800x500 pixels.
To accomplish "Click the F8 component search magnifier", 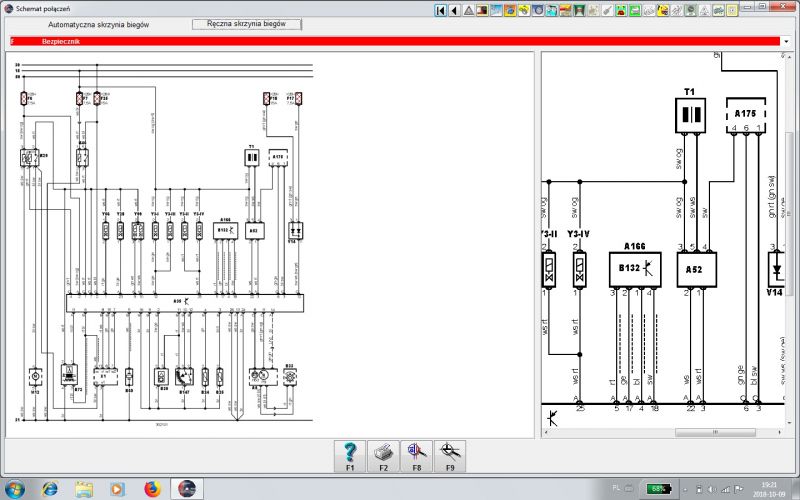I will 417,456.
